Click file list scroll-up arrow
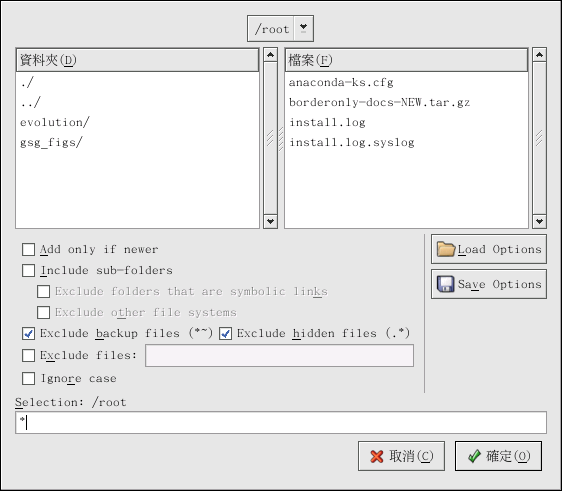The image size is (562, 491). (539, 55)
